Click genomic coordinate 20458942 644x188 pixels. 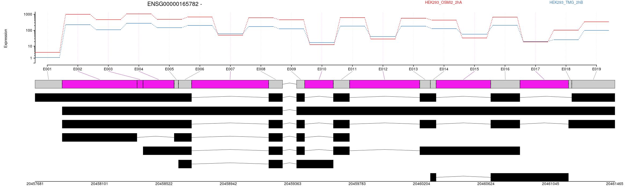(228, 184)
